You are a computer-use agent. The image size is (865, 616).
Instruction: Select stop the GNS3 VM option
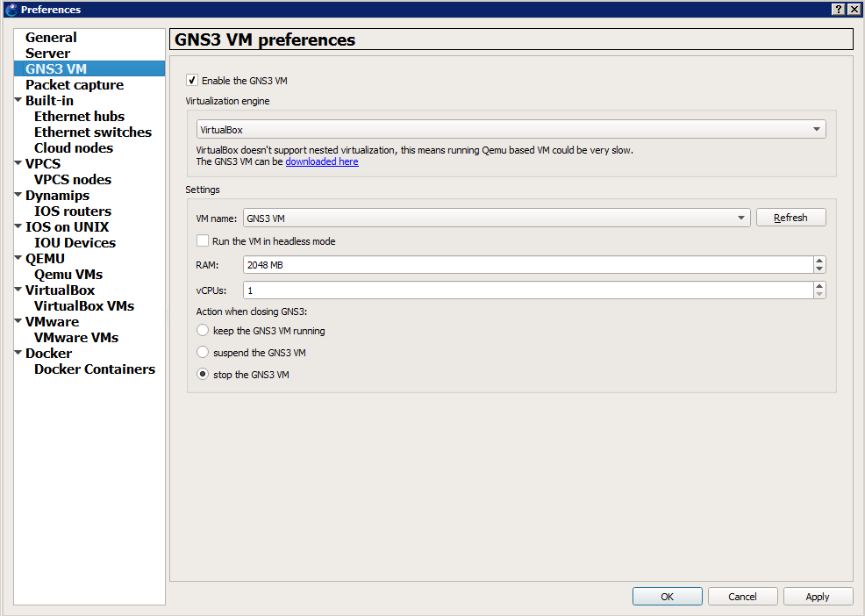(203, 374)
